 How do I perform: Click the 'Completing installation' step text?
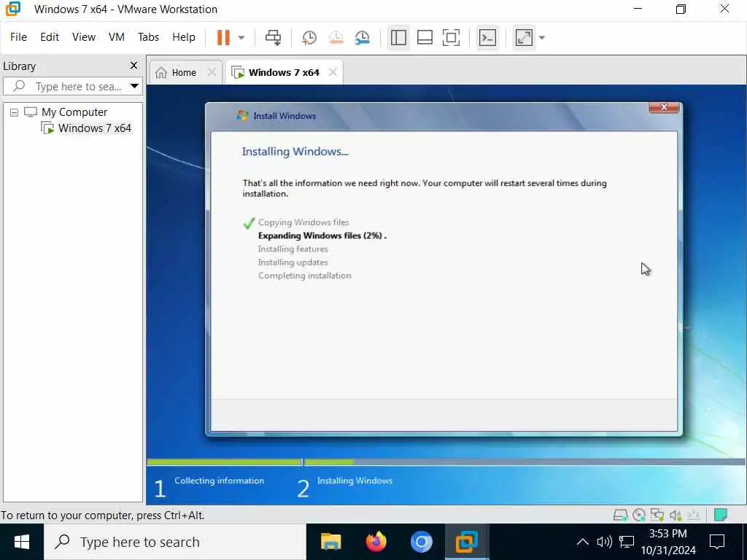click(x=304, y=276)
